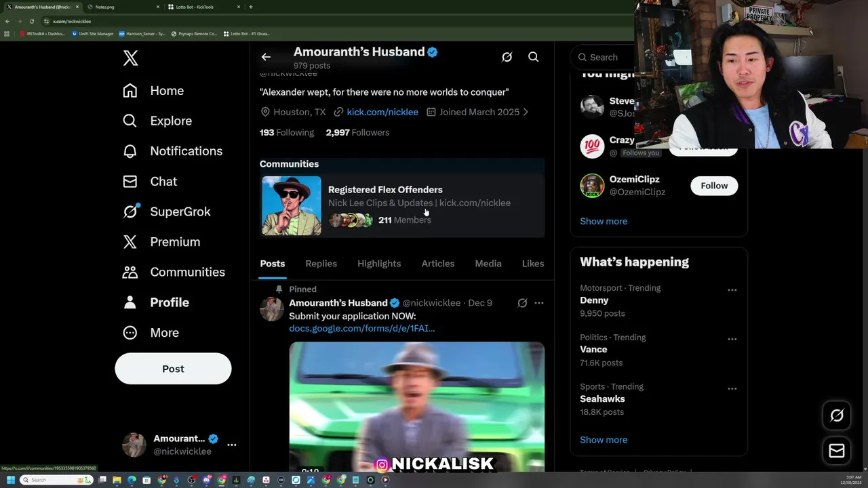Screen dimensions: 868x488
Task: Open the Vance trending topic
Action: pyautogui.click(x=593, y=350)
